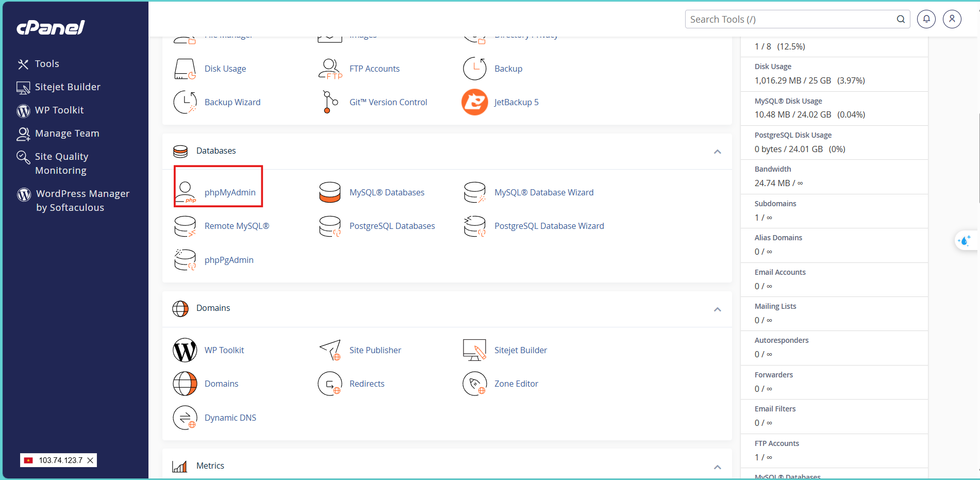Click the Dynamic DNS icon
Screen dimensions: 980x480
tap(185, 418)
